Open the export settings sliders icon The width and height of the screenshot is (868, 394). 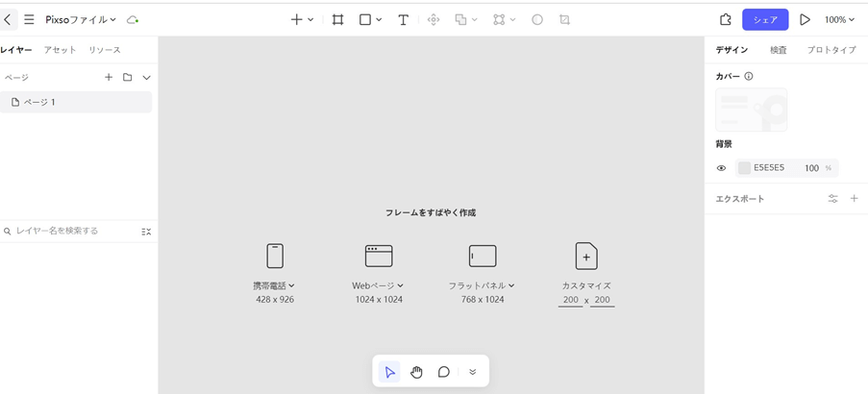point(832,199)
